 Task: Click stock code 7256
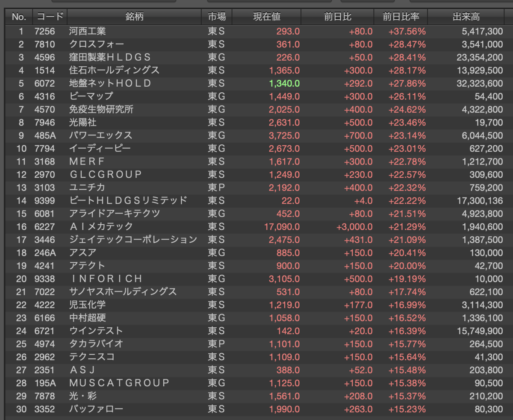tap(44, 31)
